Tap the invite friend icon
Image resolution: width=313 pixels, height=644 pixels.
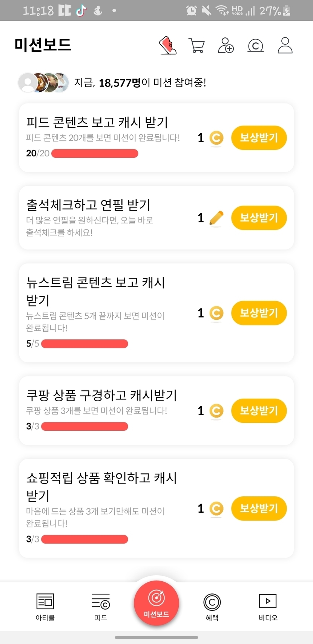click(226, 45)
